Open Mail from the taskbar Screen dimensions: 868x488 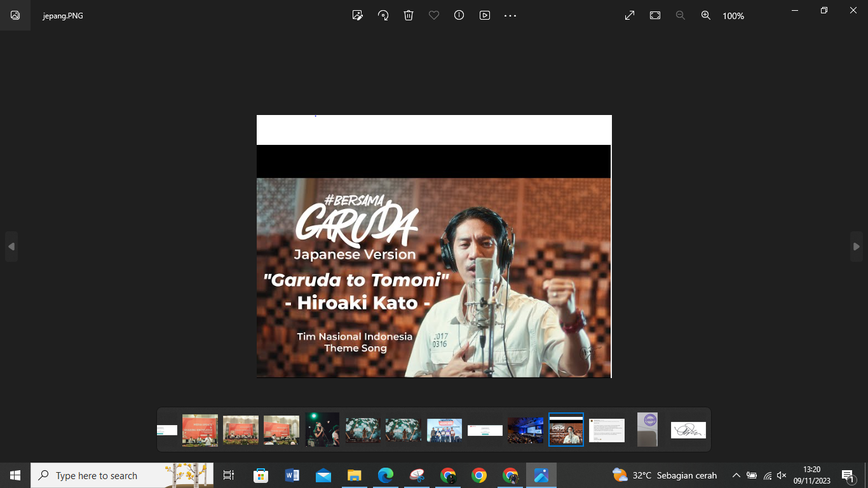coord(323,475)
